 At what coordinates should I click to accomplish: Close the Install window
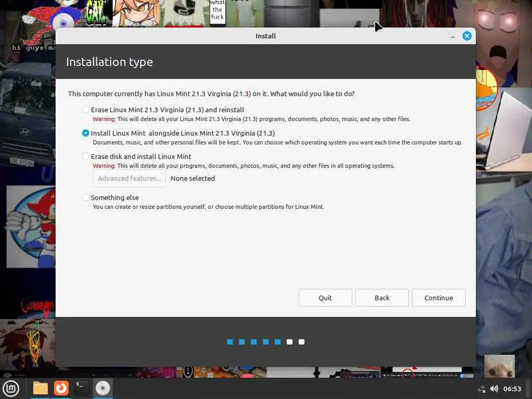[467, 36]
